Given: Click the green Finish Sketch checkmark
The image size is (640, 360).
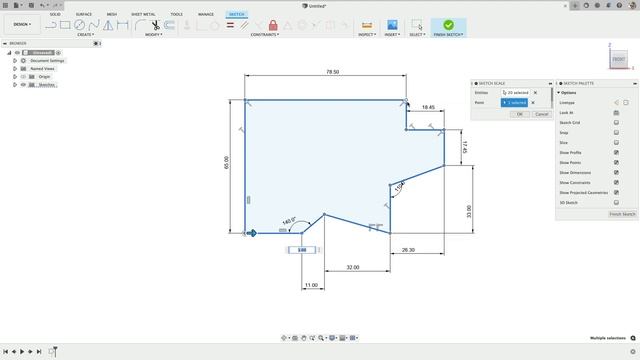Looking at the screenshot, I should 448,25.
